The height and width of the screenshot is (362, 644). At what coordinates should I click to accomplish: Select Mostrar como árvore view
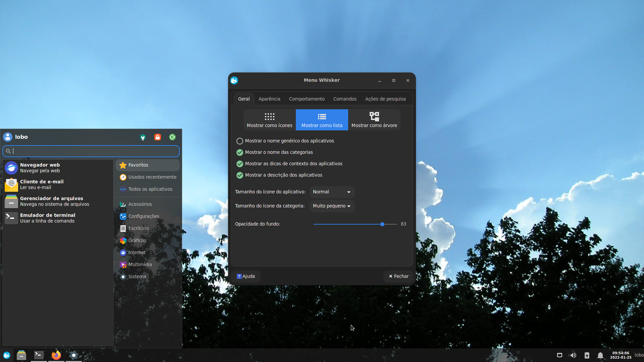coord(374,120)
